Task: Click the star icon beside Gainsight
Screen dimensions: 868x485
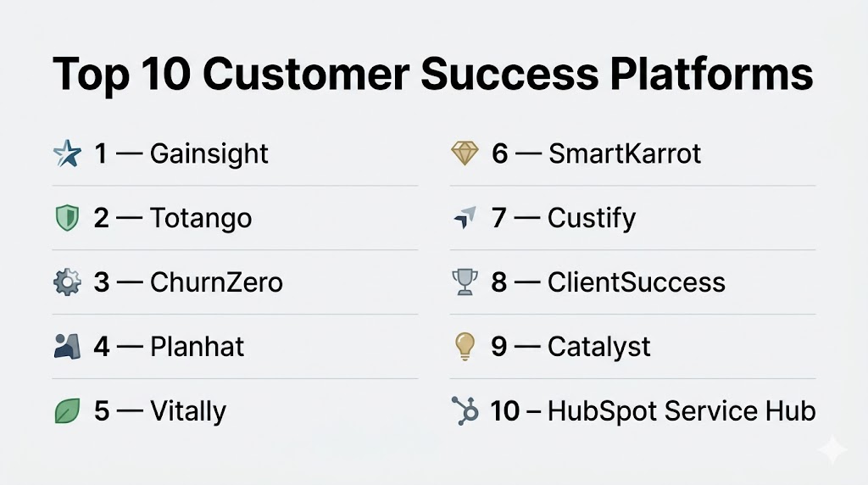Action: tap(67, 153)
